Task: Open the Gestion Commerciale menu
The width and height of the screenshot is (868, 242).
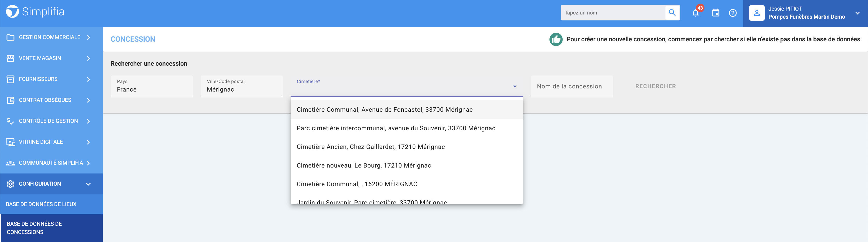Action: click(x=51, y=37)
